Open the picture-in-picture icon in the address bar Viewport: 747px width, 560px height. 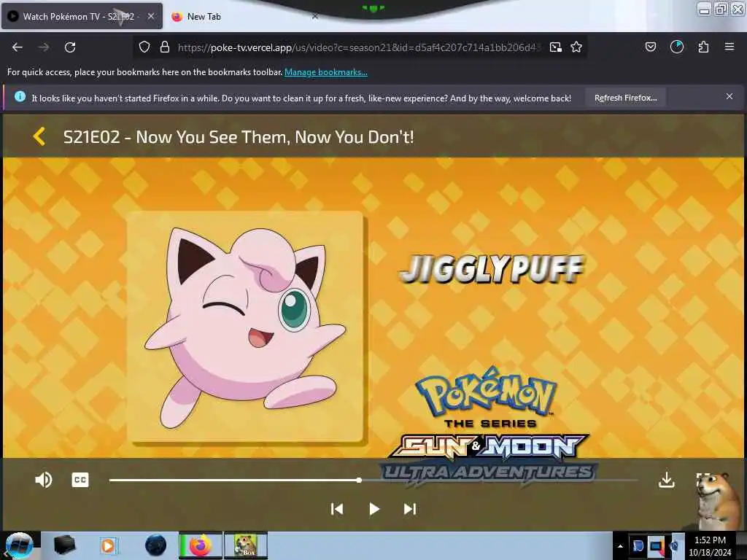coord(555,47)
